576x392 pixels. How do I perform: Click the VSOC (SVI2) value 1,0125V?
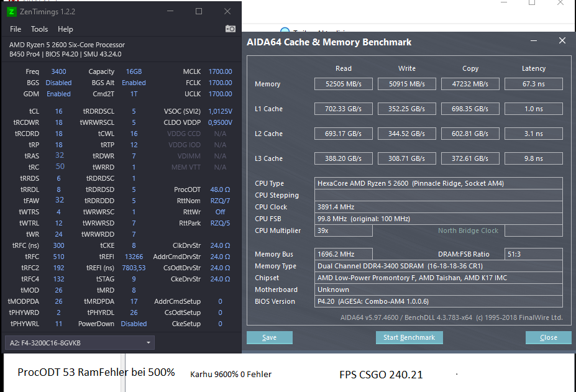pos(220,111)
